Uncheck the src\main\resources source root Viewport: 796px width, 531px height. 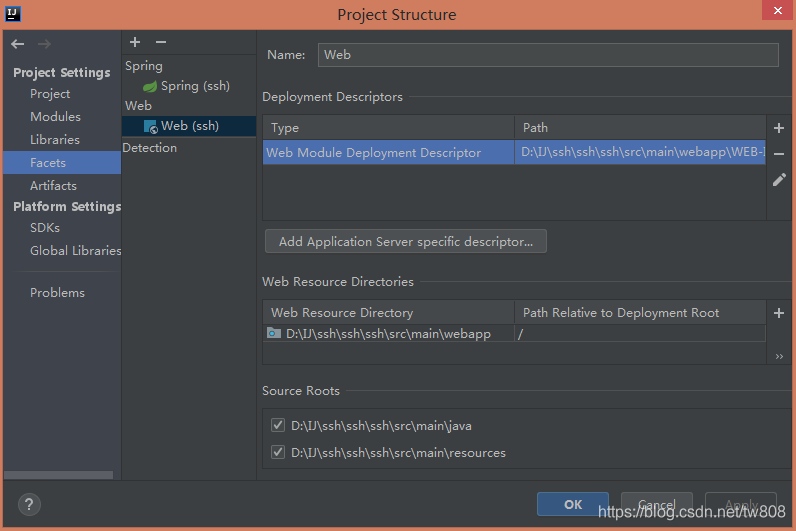coord(278,452)
